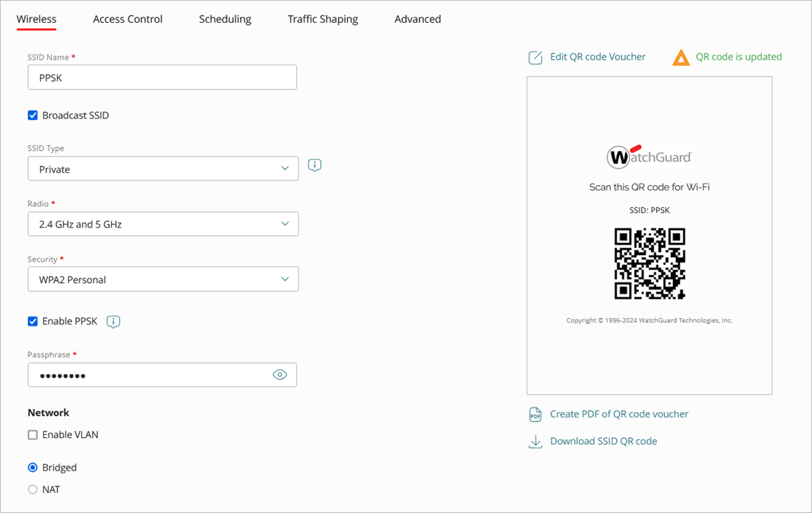The height and width of the screenshot is (513, 812).
Task: Click the QR code is updated text
Action: [738, 57]
